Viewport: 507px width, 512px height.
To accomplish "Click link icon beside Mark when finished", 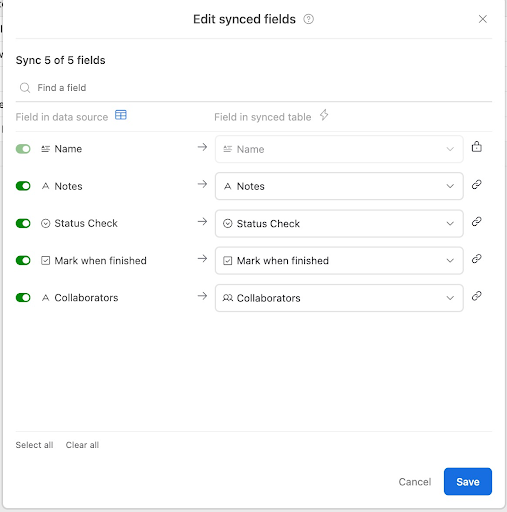I will [x=477, y=259].
